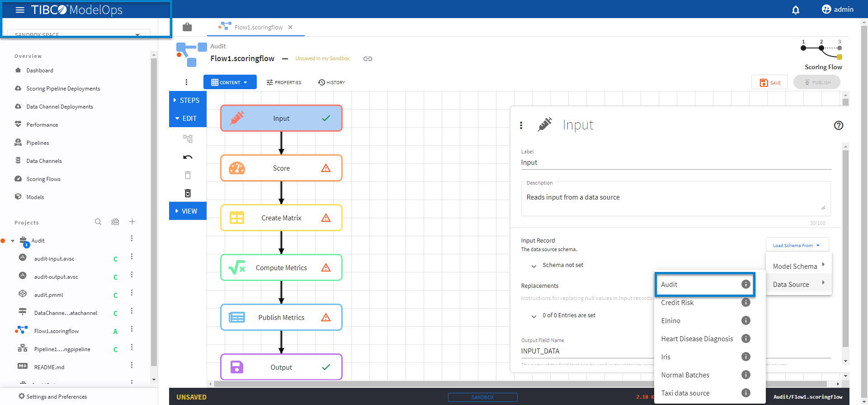Select the Publish Metrics step node
This screenshot has width=868, height=405.
pos(281,317)
